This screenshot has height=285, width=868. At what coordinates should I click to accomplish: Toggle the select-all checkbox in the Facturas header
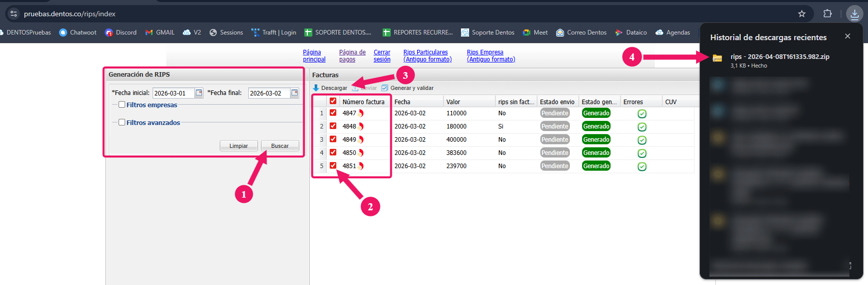[x=333, y=101]
